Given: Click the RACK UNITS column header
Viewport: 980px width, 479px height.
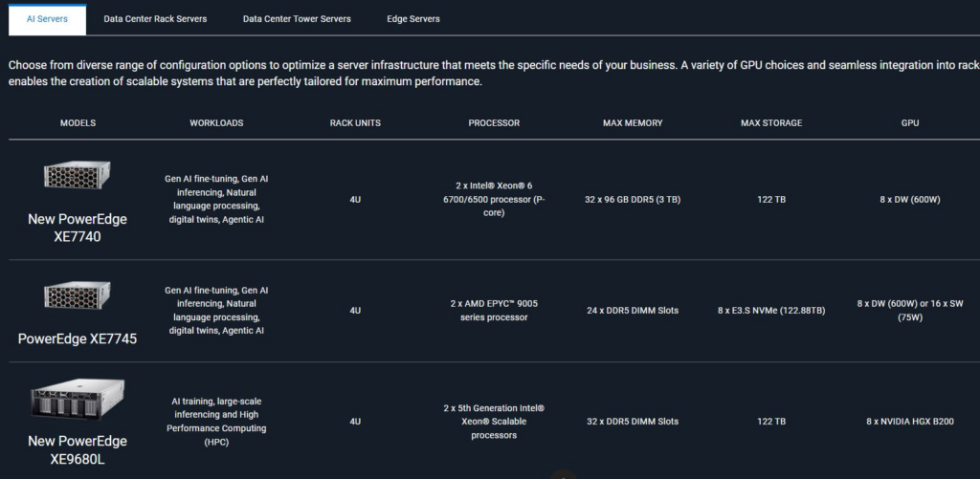Looking at the screenshot, I should 355,123.
